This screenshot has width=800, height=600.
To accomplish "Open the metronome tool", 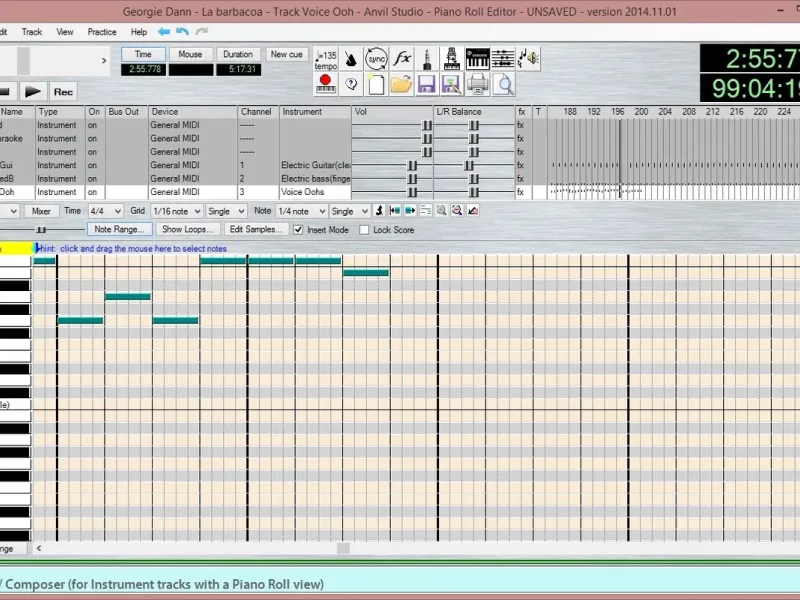I will point(351,59).
